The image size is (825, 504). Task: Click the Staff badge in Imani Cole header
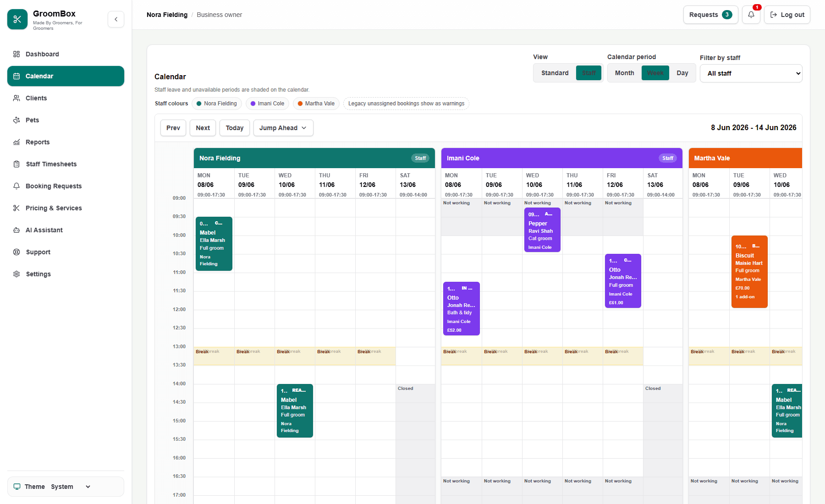click(668, 158)
